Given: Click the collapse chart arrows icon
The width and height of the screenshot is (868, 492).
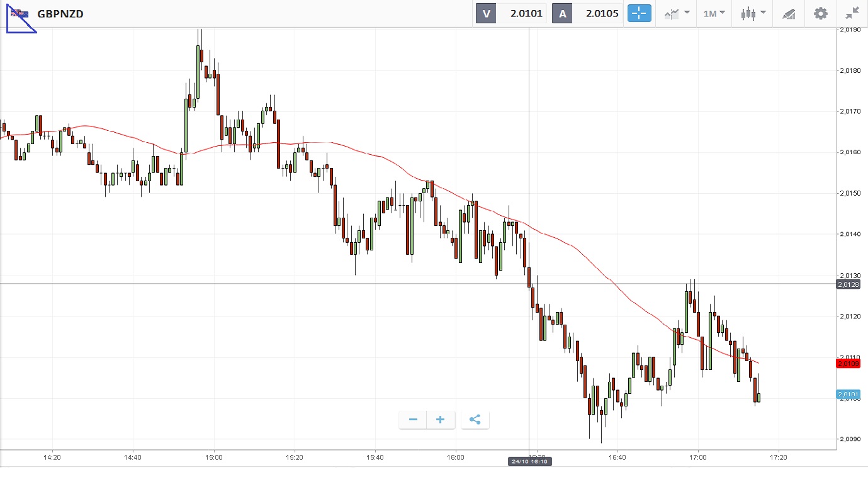Looking at the screenshot, I should point(852,13).
